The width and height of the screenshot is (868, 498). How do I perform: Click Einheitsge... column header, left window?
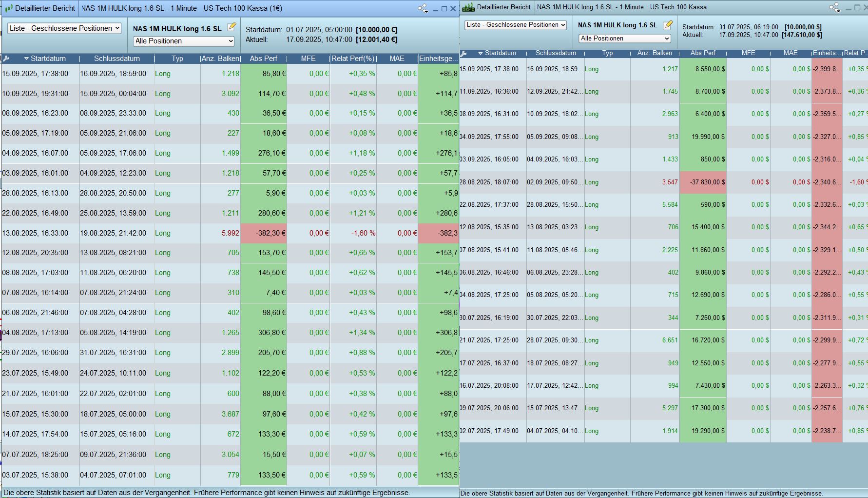click(x=438, y=59)
